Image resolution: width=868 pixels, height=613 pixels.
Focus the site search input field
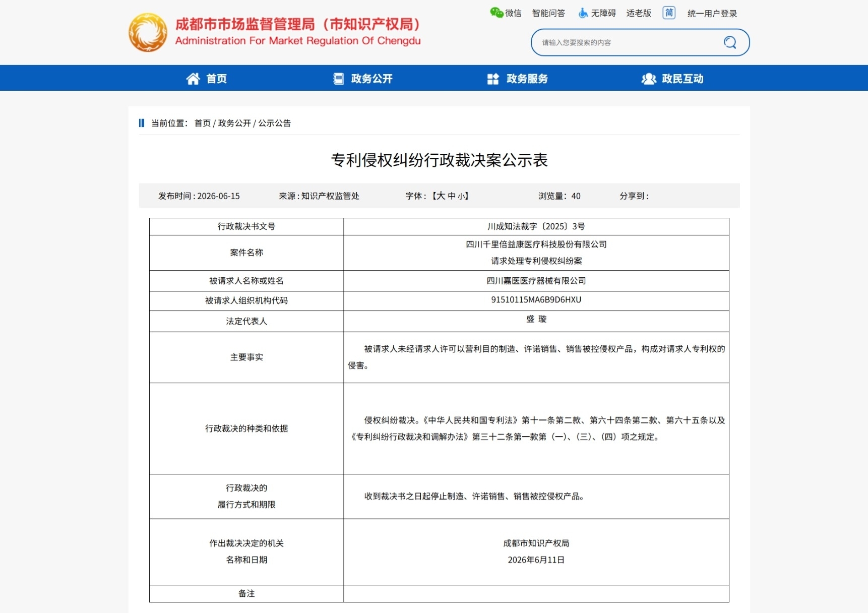pos(630,42)
